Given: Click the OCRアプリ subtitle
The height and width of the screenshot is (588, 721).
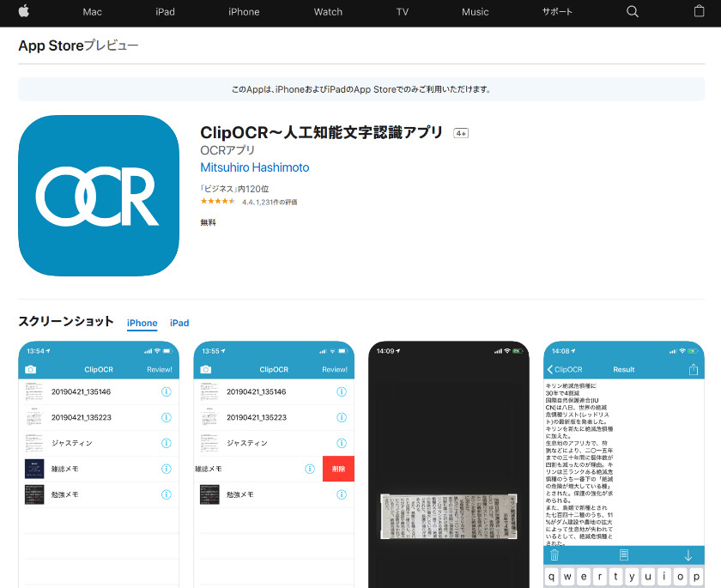Looking at the screenshot, I should (x=227, y=150).
